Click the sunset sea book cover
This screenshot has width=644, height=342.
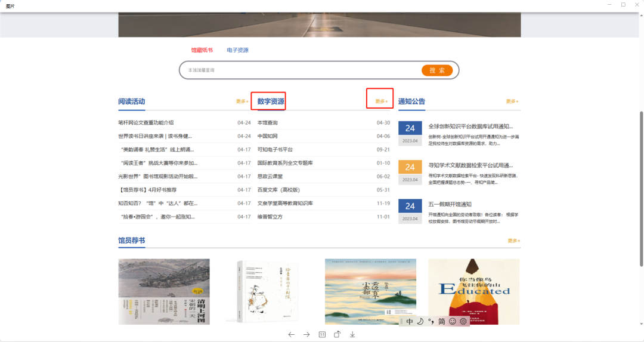click(x=370, y=291)
